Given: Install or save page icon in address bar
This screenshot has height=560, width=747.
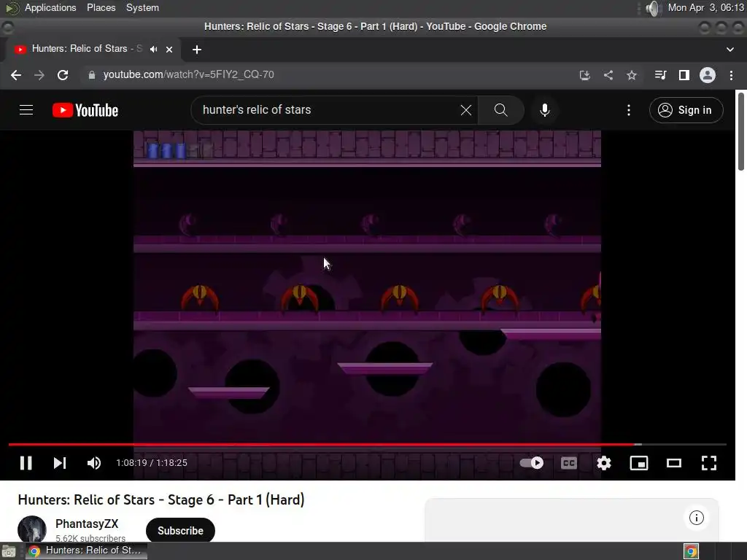Looking at the screenshot, I should pyautogui.click(x=584, y=75).
